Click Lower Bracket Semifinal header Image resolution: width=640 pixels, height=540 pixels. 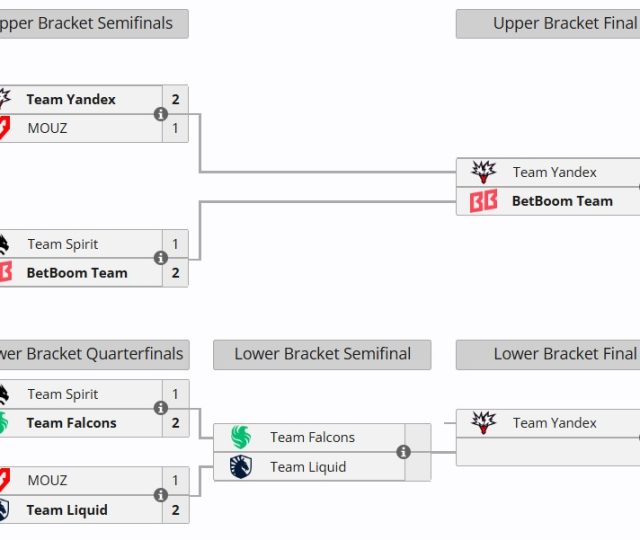coord(322,354)
